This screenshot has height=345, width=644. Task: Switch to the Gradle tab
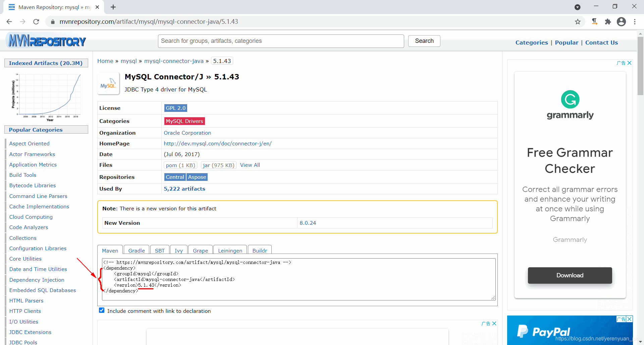click(137, 250)
